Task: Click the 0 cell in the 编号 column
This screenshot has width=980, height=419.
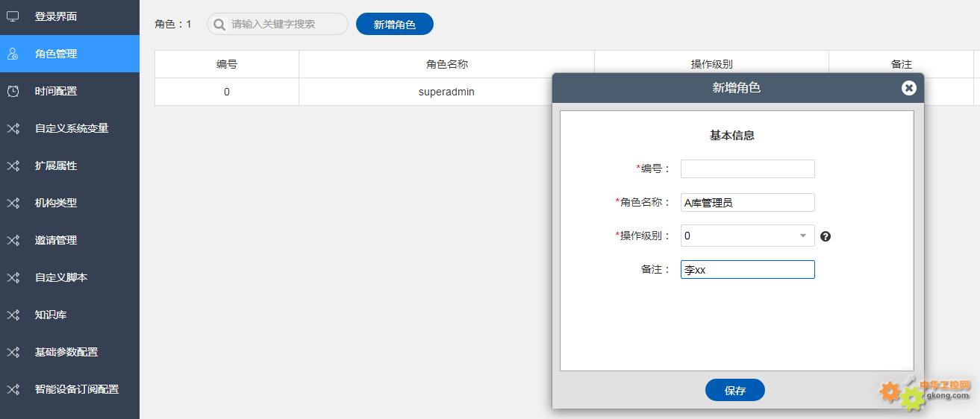Action: [x=227, y=92]
